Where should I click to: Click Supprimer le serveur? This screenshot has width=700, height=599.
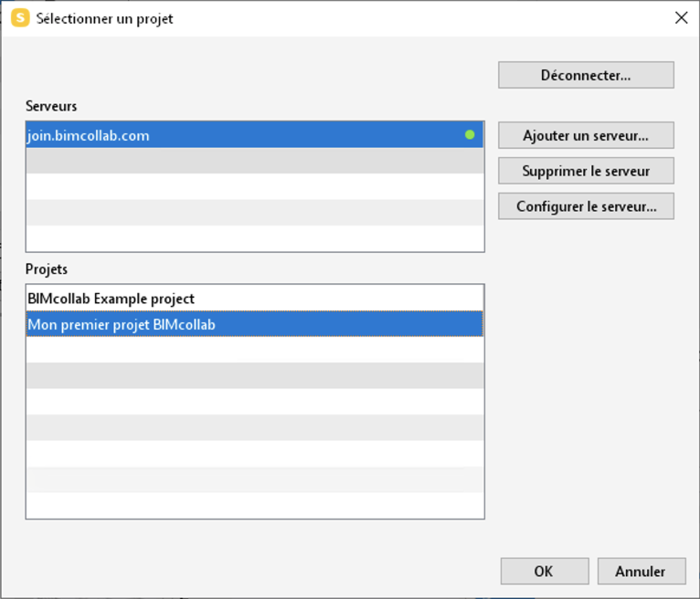point(586,171)
